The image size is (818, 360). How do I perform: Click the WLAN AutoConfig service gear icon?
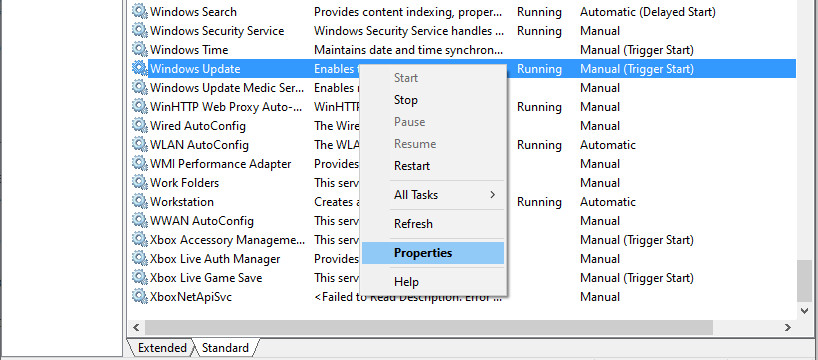click(x=139, y=145)
